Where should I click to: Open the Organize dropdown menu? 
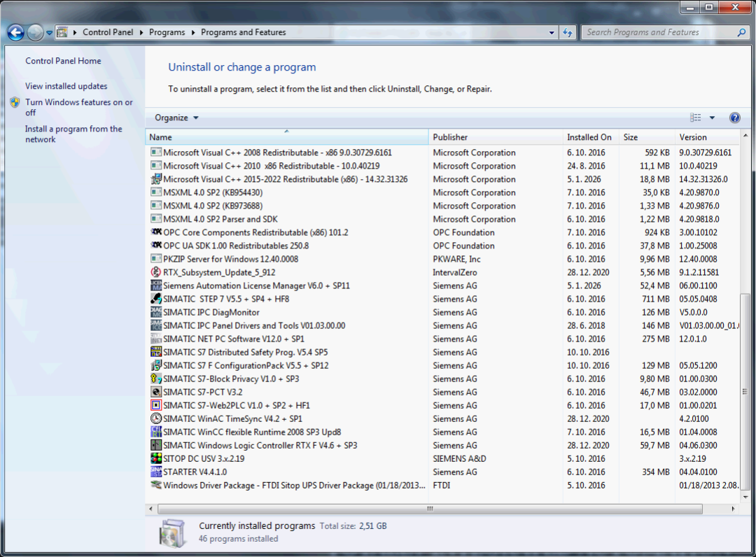[x=176, y=118]
